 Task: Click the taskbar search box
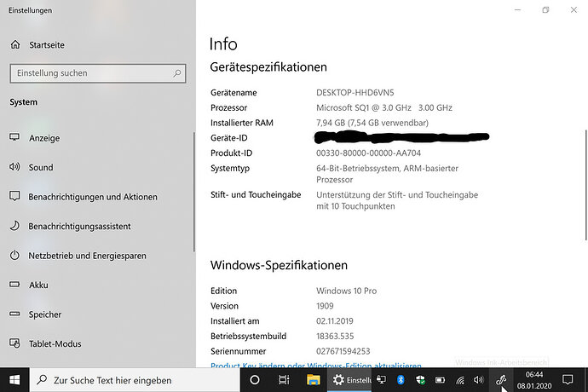[135, 380]
